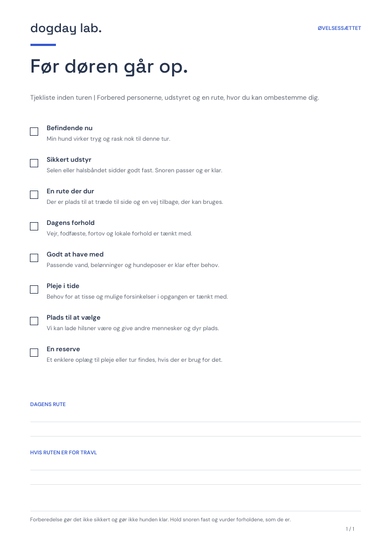This screenshot has width=392, height=554.
Task: Click the "Før døren går op." heading
Action: coord(109,67)
